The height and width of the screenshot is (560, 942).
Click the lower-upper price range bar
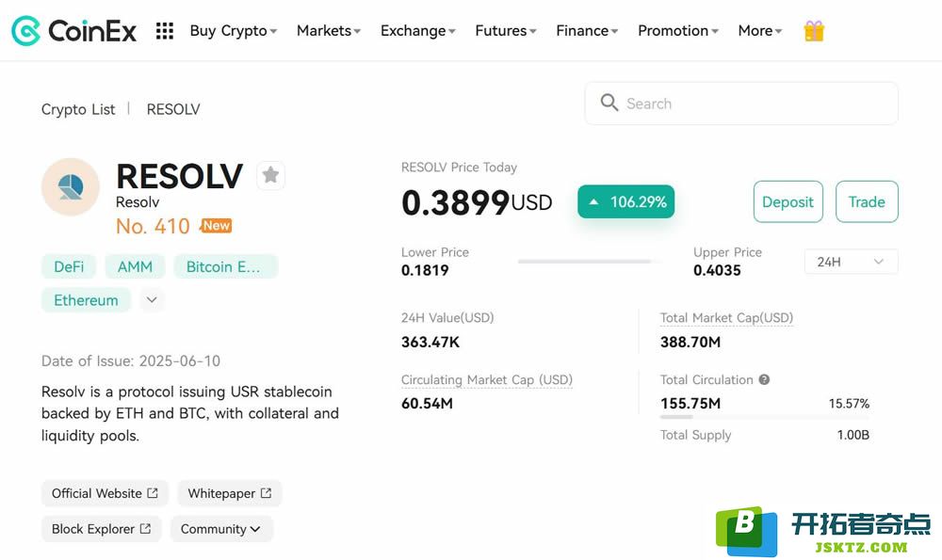tap(590, 262)
